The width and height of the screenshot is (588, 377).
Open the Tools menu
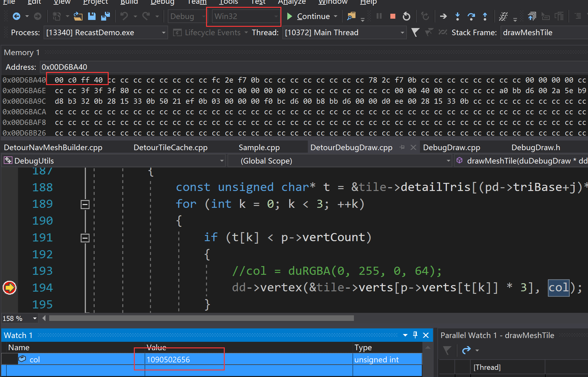228,2
